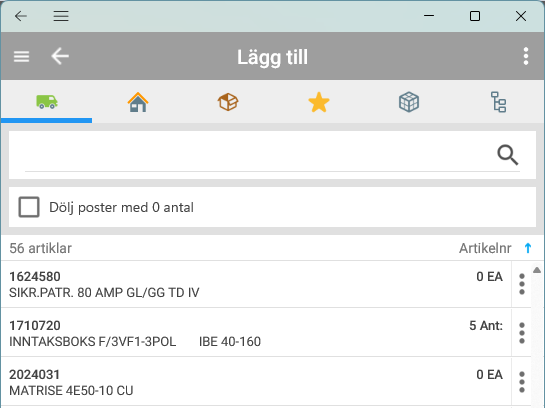Toggle sort direction with blue arrow
The width and height of the screenshot is (545, 408).
528,248
